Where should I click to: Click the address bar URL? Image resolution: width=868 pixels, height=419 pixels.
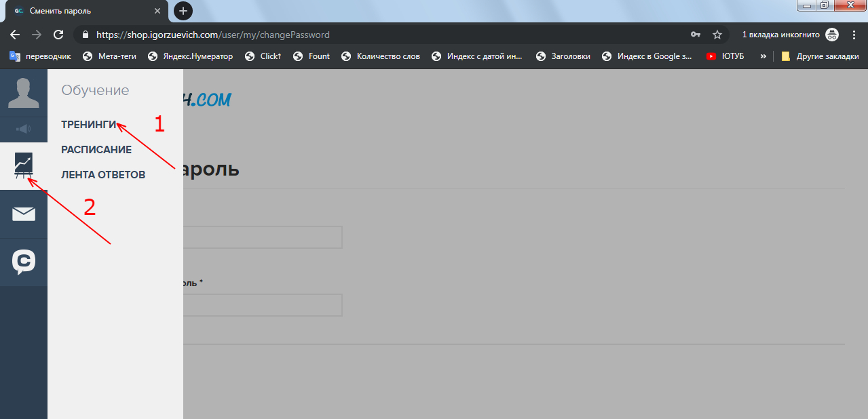tap(213, 35)
